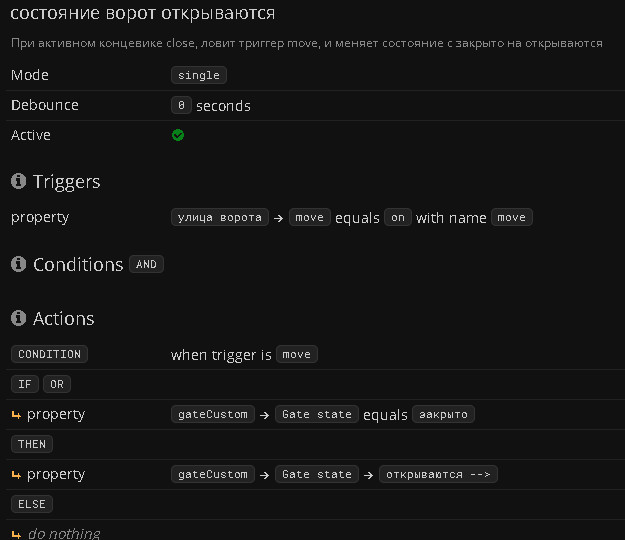Click the info icon beside Actions
The width and height of the screenshot is (625, 540).
coord(18,319)
